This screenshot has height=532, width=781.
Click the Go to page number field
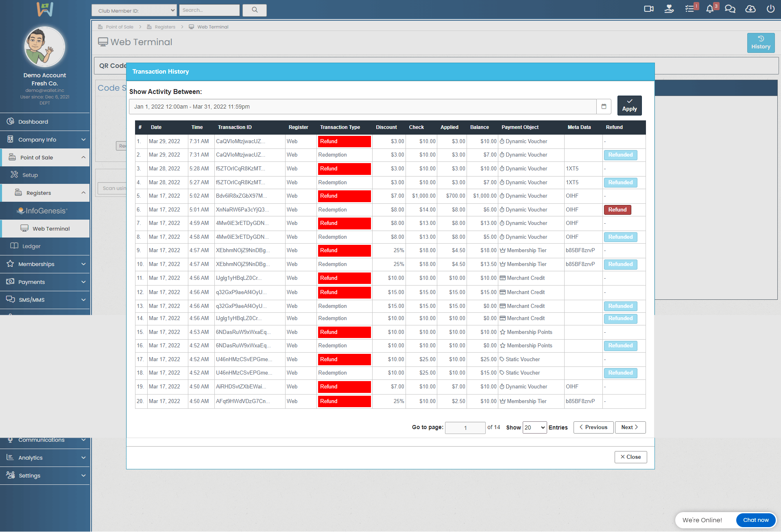(465, 428)
